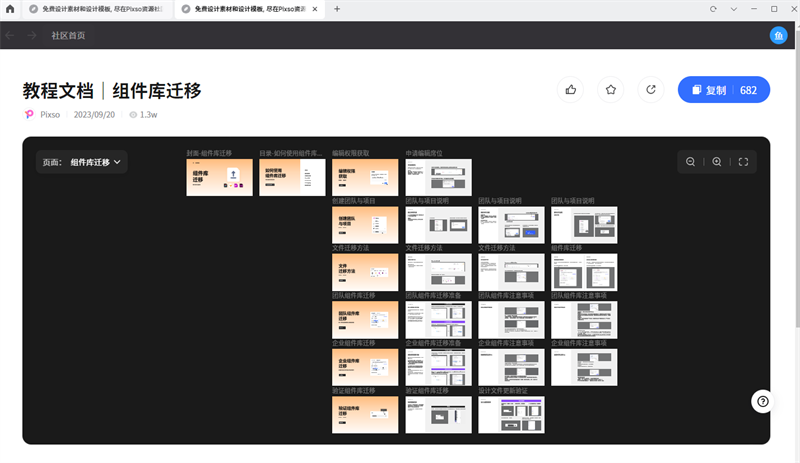
Task: Open a new tab with plus button
Action: click(x=337, y=9)
